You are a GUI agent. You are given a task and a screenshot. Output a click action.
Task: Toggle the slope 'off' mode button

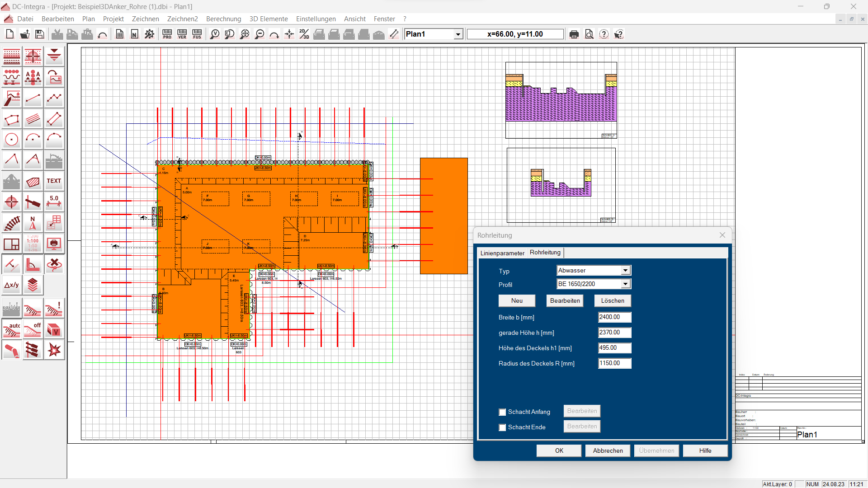click(33, 329)
